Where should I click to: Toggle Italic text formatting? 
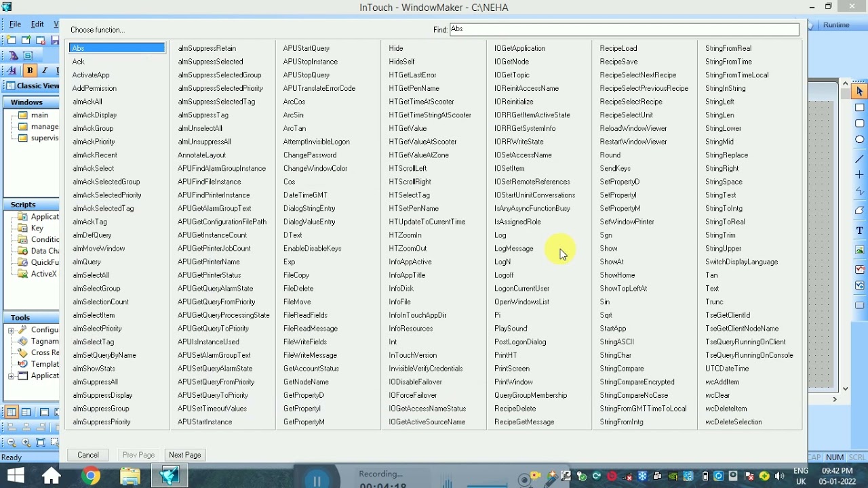click(x=44, y=70)
